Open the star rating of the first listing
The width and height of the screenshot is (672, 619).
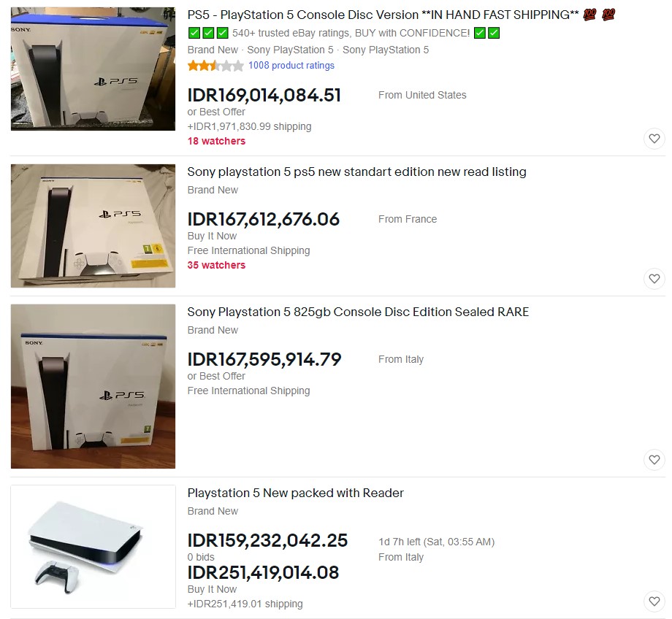point(215,66)
